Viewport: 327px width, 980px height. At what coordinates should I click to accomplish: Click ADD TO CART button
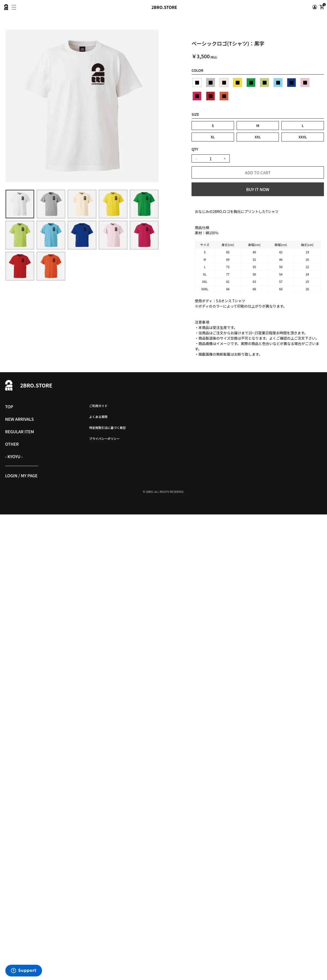click(258, 173)
